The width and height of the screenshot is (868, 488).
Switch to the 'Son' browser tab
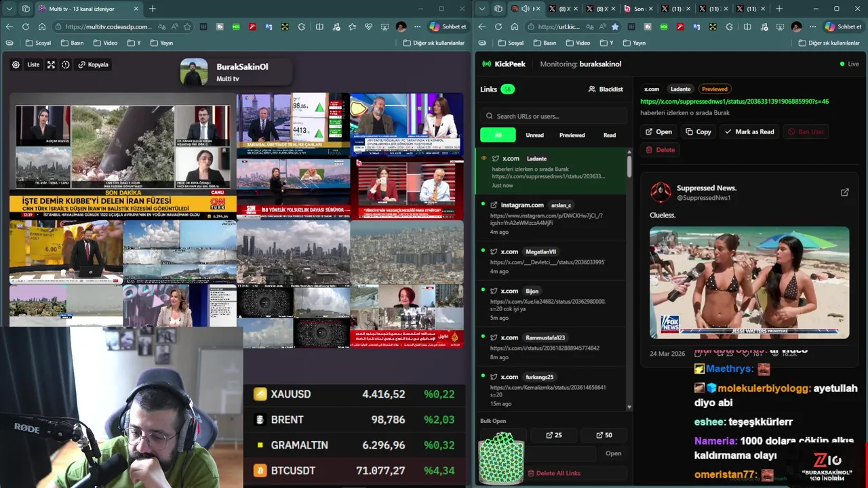pyautogui.click(x=639, y=9)
